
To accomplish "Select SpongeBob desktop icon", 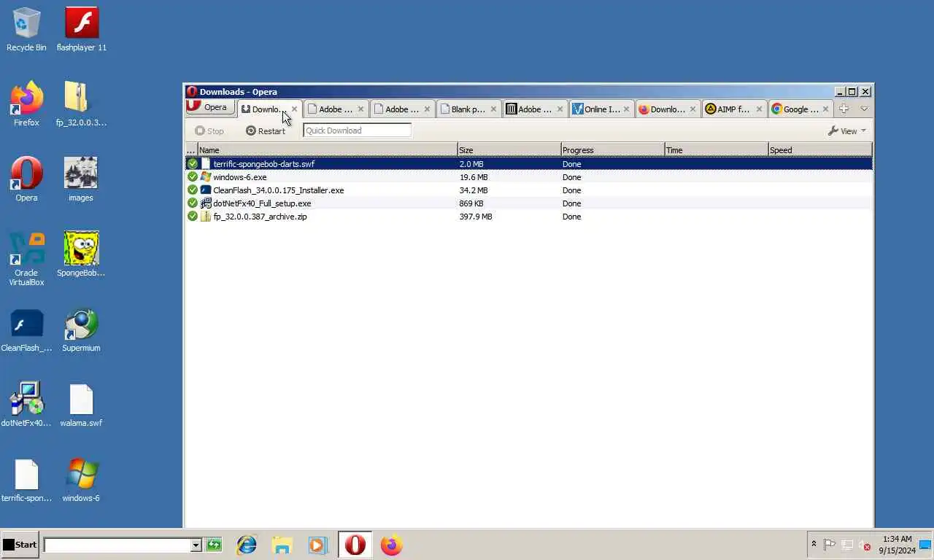I will click(x=81, y=254).
